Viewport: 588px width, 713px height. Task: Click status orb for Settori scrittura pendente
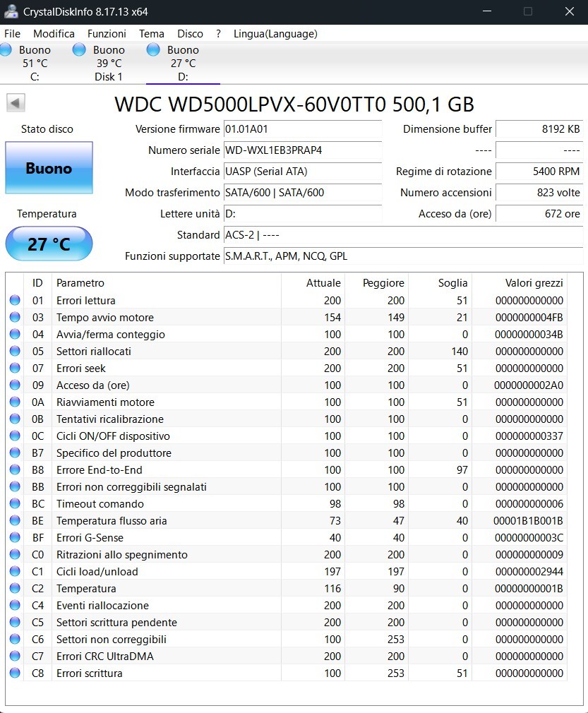click(15, 622)
